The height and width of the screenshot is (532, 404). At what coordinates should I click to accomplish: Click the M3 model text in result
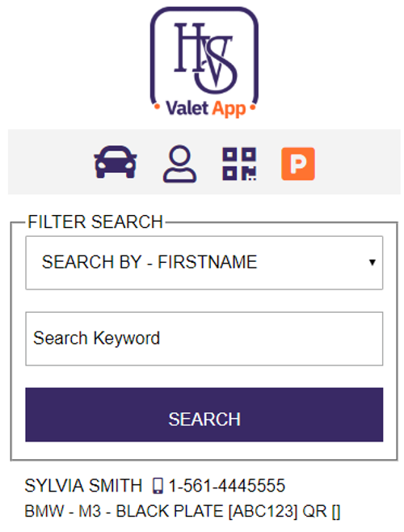(x=90, y=511)
